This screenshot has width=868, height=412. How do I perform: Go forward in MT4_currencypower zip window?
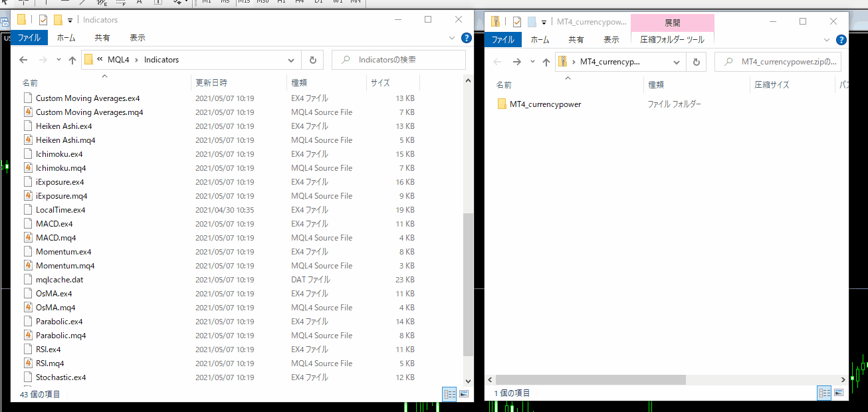[516, 62]
